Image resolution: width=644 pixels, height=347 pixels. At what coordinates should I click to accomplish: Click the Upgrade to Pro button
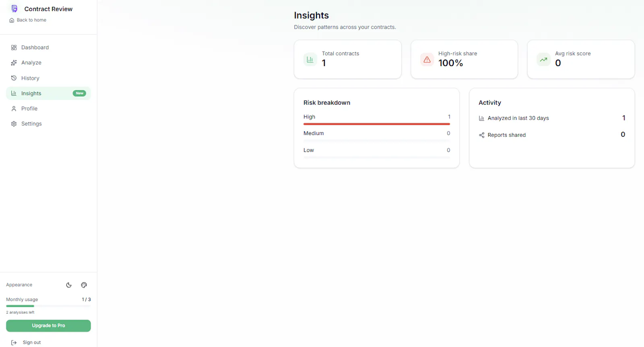coord(48,326)
